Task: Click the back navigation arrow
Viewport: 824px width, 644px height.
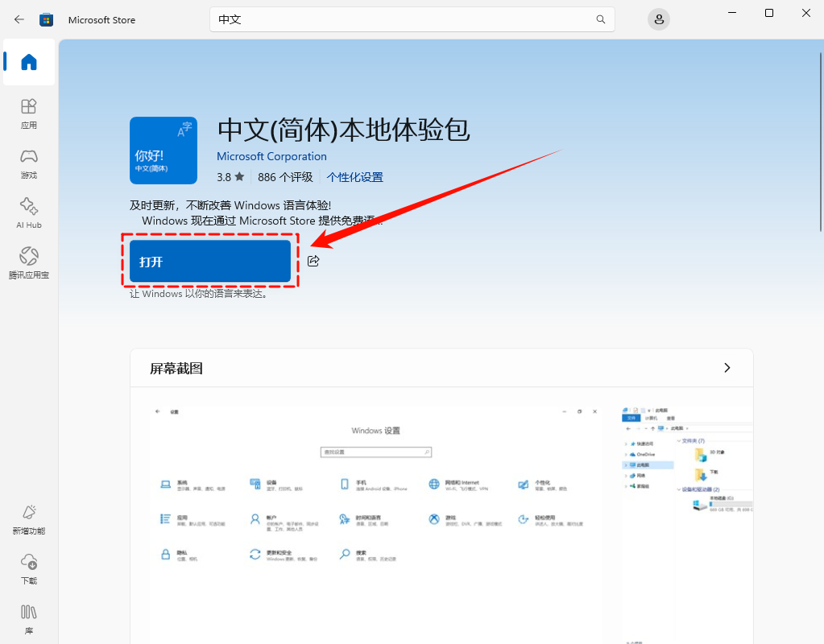Action: click(19, 19)
